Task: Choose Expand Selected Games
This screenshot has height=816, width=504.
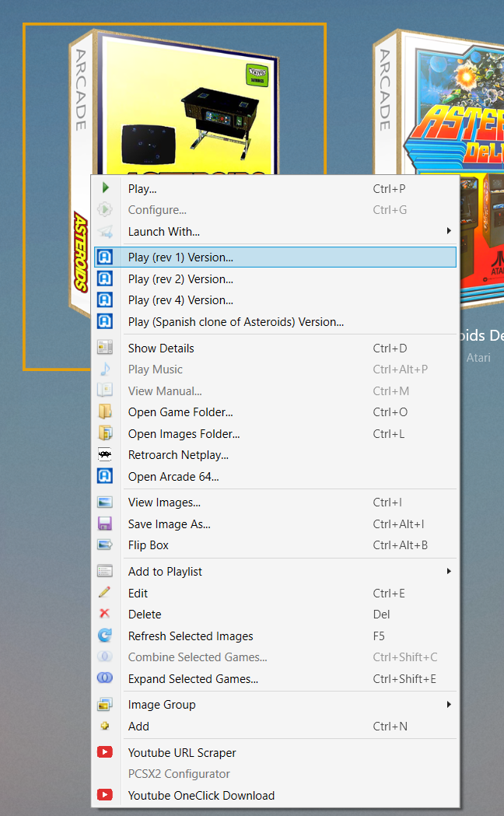Action: coord(275,678)
